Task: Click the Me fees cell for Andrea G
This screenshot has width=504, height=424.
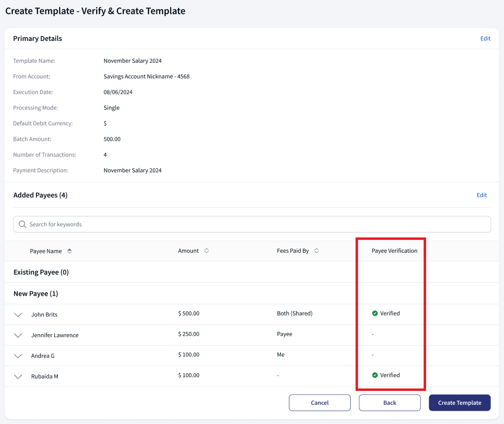Action: click(281, 354)
